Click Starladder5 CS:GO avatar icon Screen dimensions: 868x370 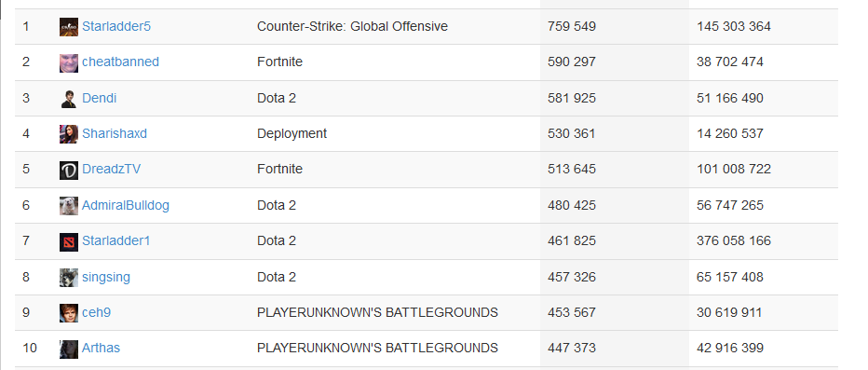69,27
